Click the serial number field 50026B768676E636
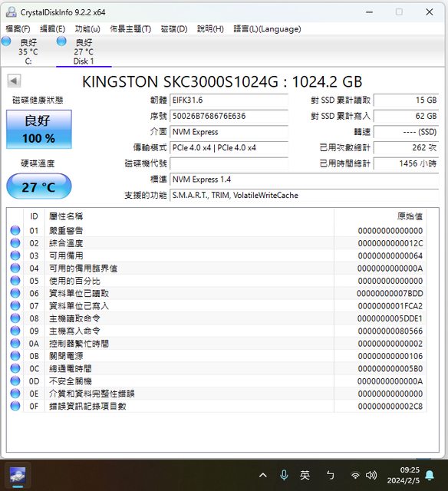Screen dimensions: 448x491 229,116
